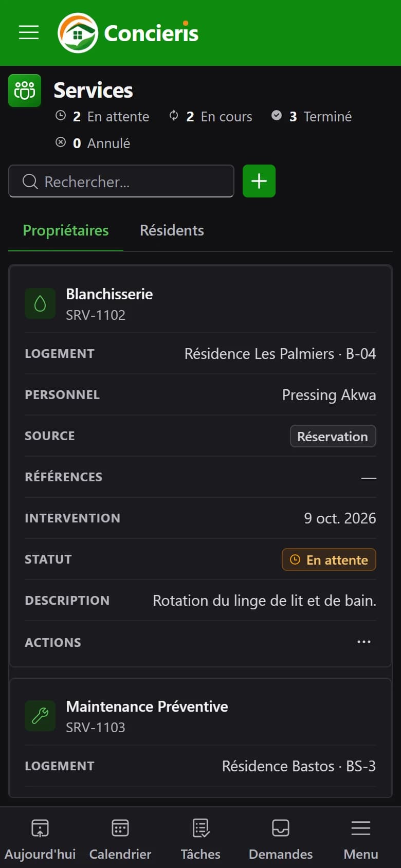Open Calendrier in bottom navigation
The image size is (401, 868).
(120, 838)
